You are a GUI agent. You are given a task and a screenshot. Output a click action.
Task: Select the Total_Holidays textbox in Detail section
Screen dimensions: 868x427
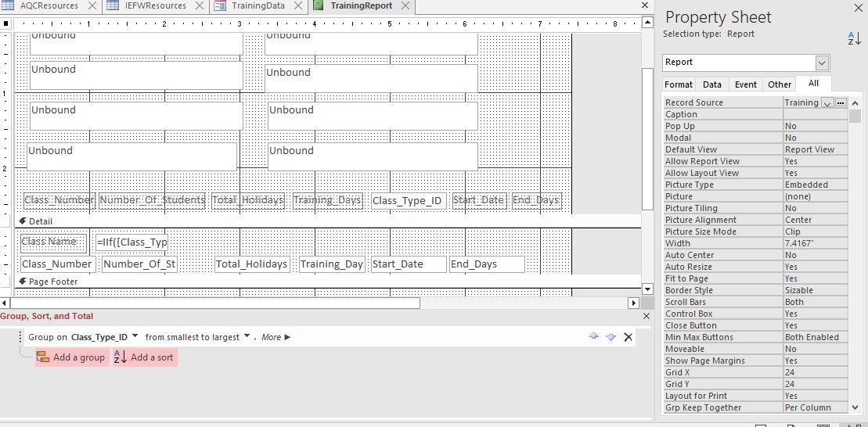click(252, 264)
